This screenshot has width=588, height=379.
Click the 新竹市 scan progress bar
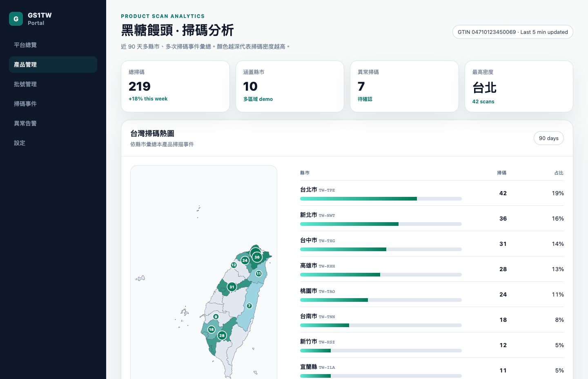click(381, 351)
